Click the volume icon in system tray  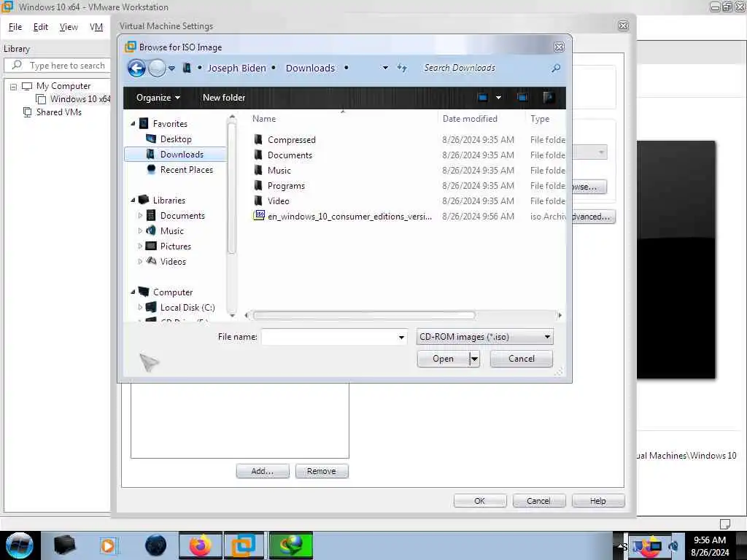pos(674,546)
